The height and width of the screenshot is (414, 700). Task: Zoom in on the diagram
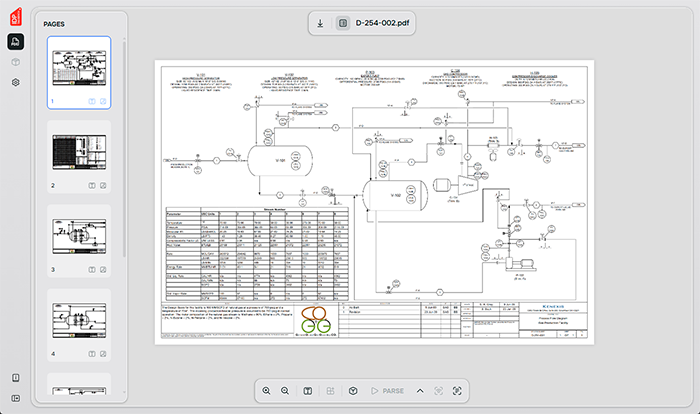(267, 390)
